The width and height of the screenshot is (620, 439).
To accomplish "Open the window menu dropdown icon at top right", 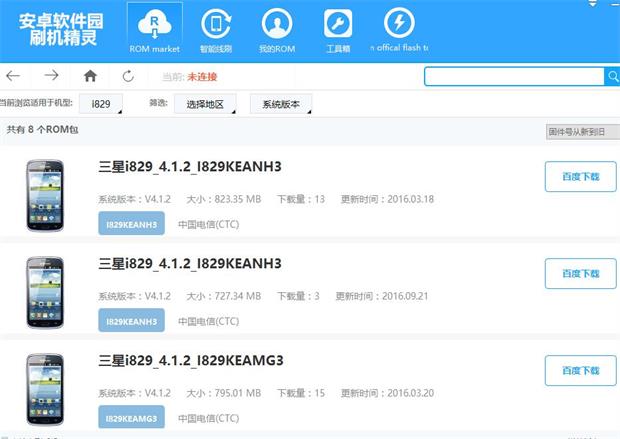I will coord(592,4).
